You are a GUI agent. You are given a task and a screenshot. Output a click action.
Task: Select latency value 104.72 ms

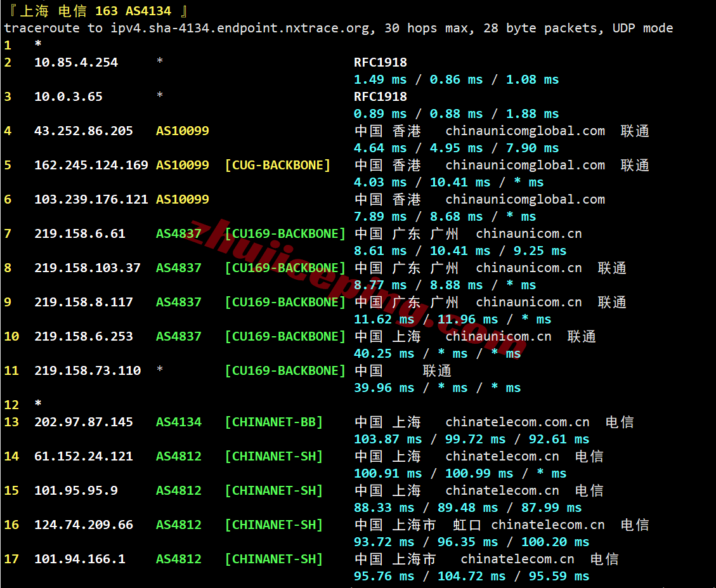click(x=472, y=576)
